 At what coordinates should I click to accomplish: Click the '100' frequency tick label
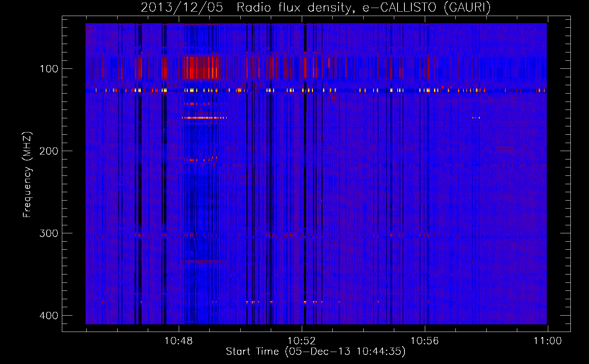[x=49, y=69]
